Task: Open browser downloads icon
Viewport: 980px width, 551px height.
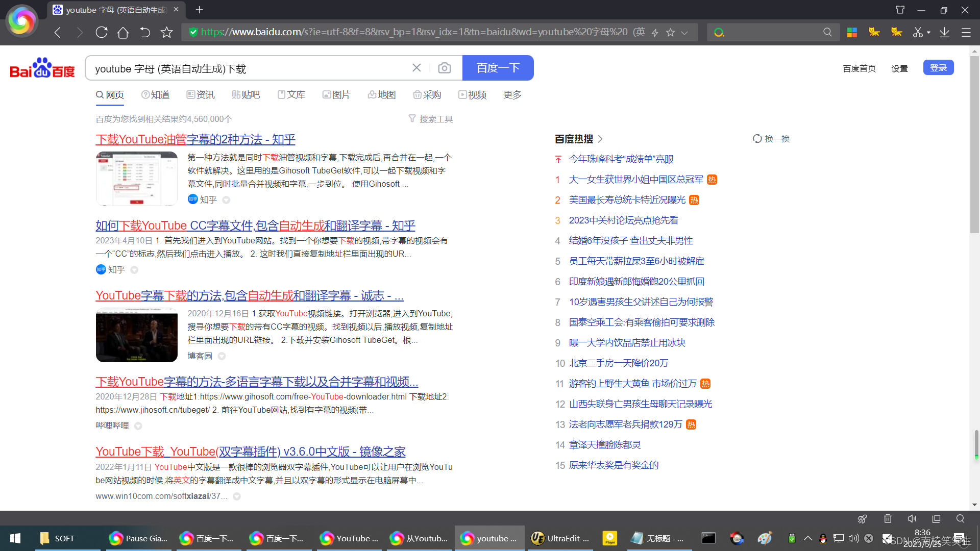Action: 944,32
